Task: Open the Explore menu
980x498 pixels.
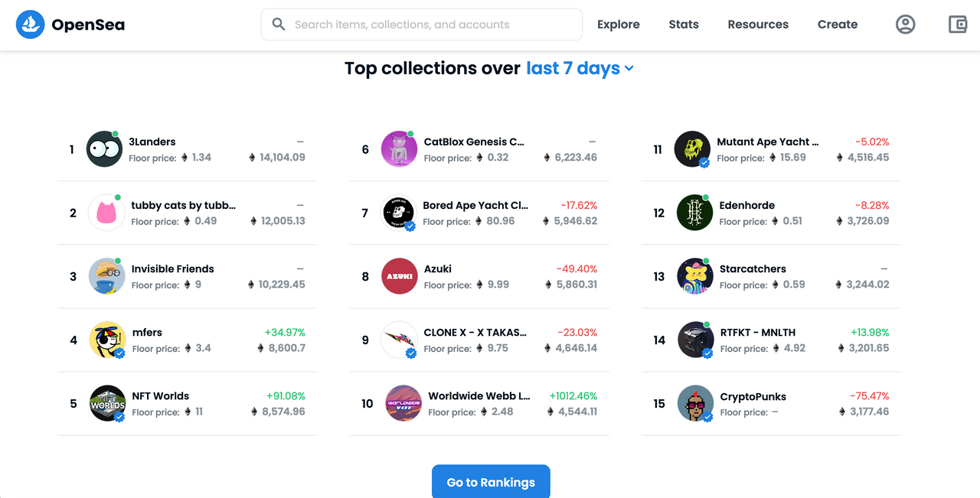Action: point(619,24)
